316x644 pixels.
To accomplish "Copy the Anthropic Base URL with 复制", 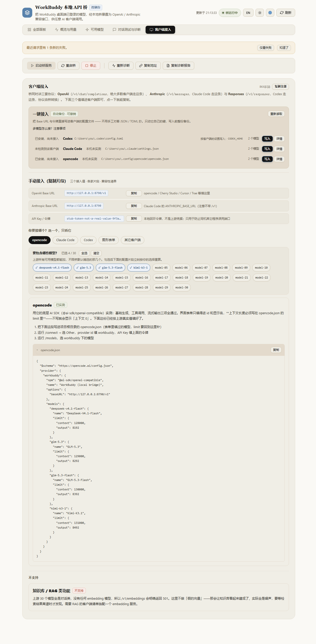I will click(134, 206).
